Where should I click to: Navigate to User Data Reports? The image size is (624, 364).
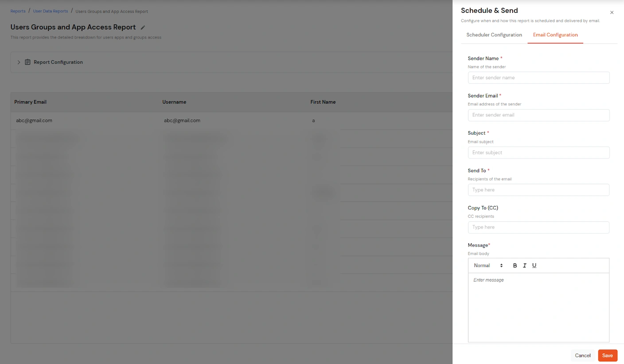[50, 11]
